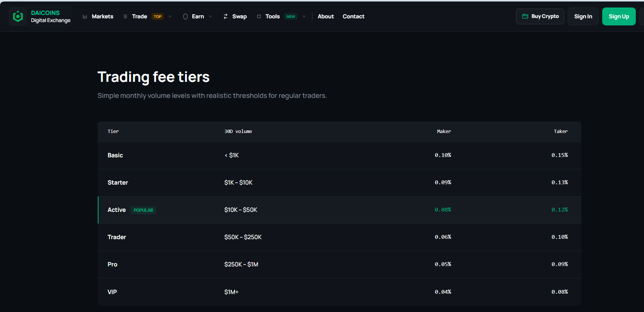Click the DAICOINS hexagon logo icon
The image size is (644, 312).
[18, 16]
